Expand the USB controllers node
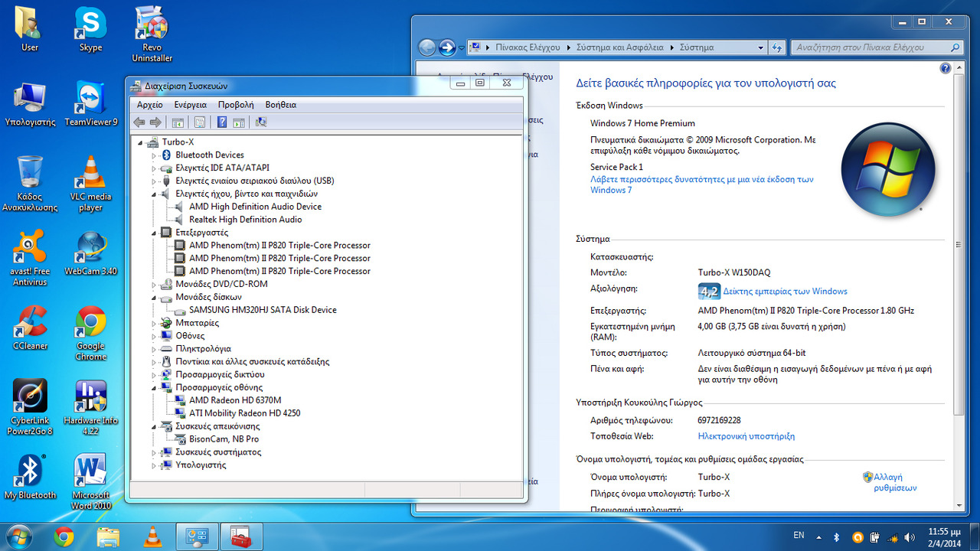The image size is (980, 551). pyautogui.click(x=154, y=181)
